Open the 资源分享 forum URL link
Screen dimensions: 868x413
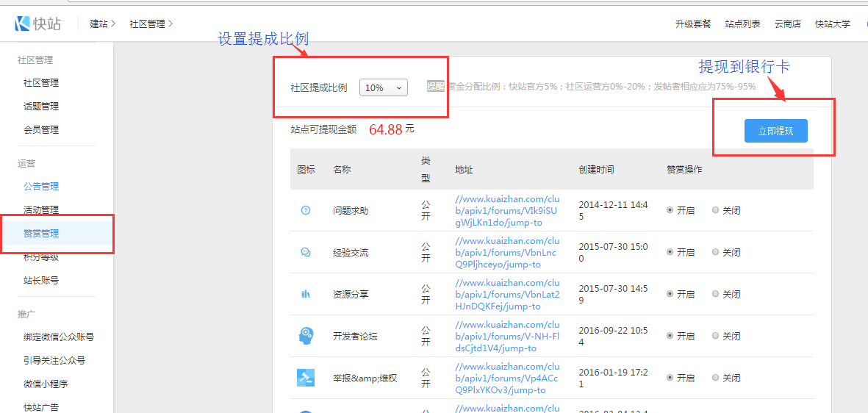tap(507, 294)
